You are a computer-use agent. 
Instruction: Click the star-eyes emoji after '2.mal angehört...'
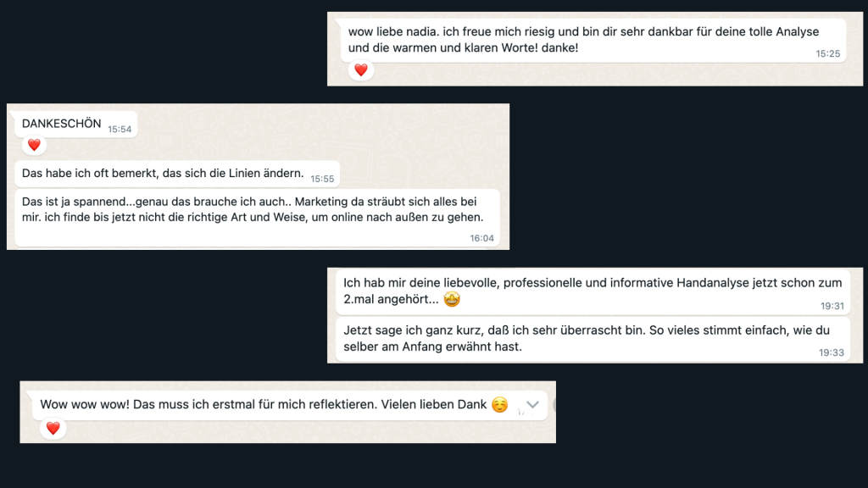click(x=452, y=300)
